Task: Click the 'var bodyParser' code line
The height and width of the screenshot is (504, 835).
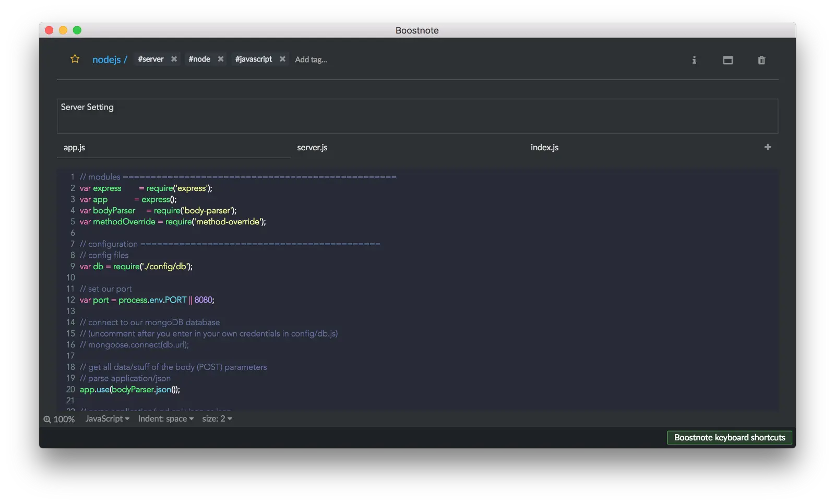Action: (158, 211)
